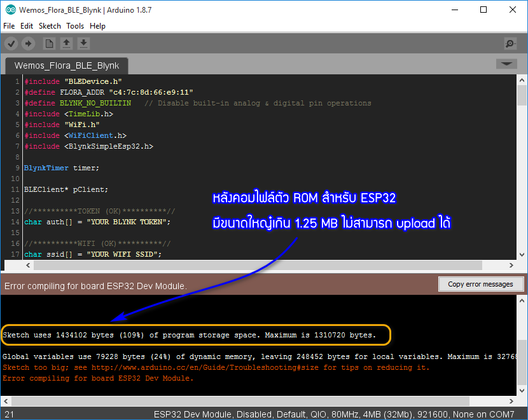Click '#include "WiFi.h"' line
Screen dimensions: 528x420
pyautogui.click(x=62, y=125)
